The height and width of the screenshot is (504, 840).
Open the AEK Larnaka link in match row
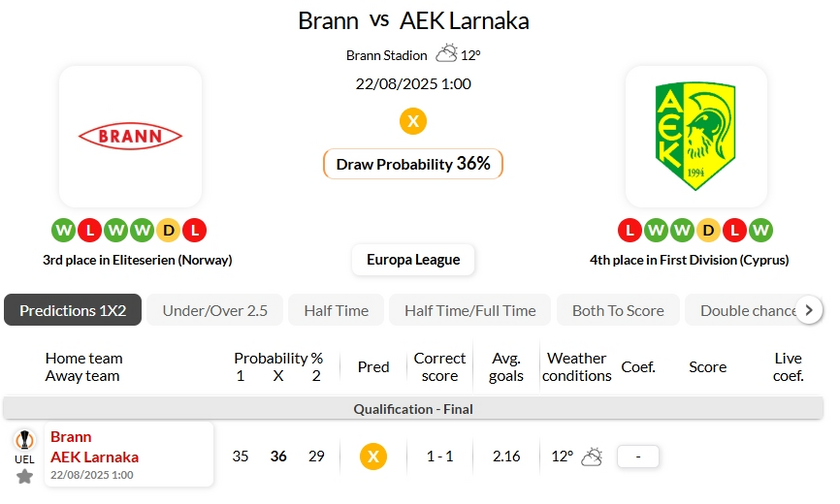coord(94,456)
